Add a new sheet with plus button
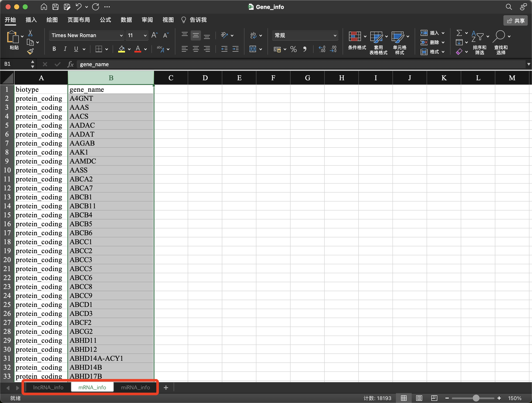Screen dimensions: 532x403 tap(166, 388)
